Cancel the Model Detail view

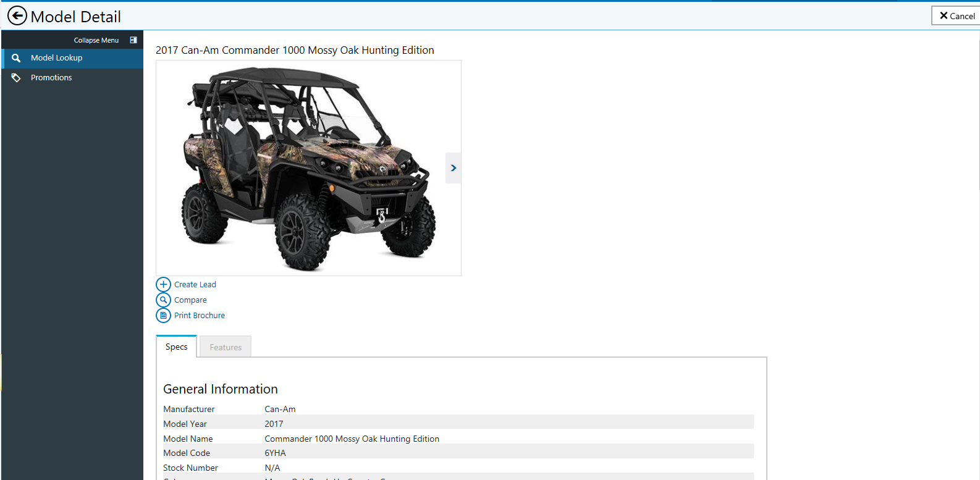[x=957, y=16]
